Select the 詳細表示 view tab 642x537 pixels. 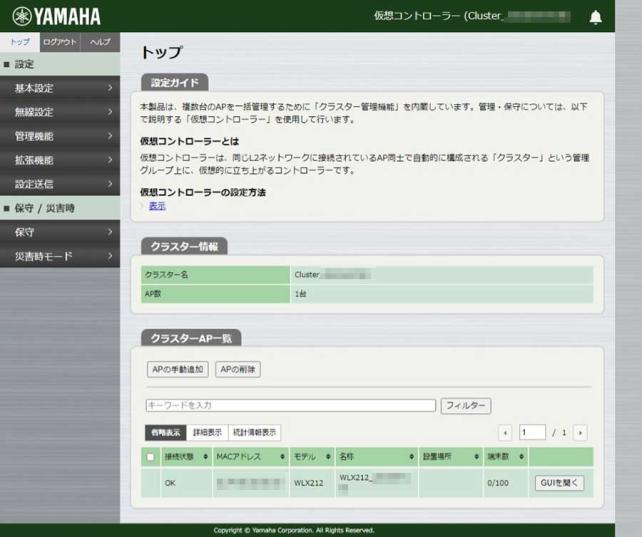(x=207, y=432)
